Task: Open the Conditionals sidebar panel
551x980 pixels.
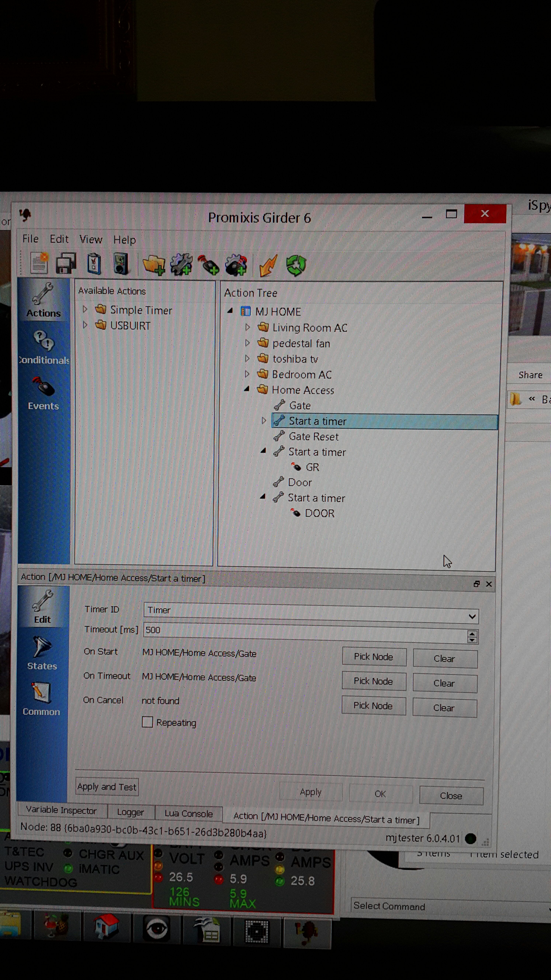Action: [x=43, y=347]
